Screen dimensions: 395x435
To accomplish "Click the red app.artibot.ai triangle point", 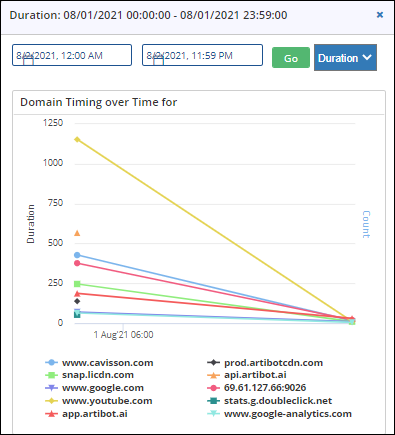I will coord(77,294).
